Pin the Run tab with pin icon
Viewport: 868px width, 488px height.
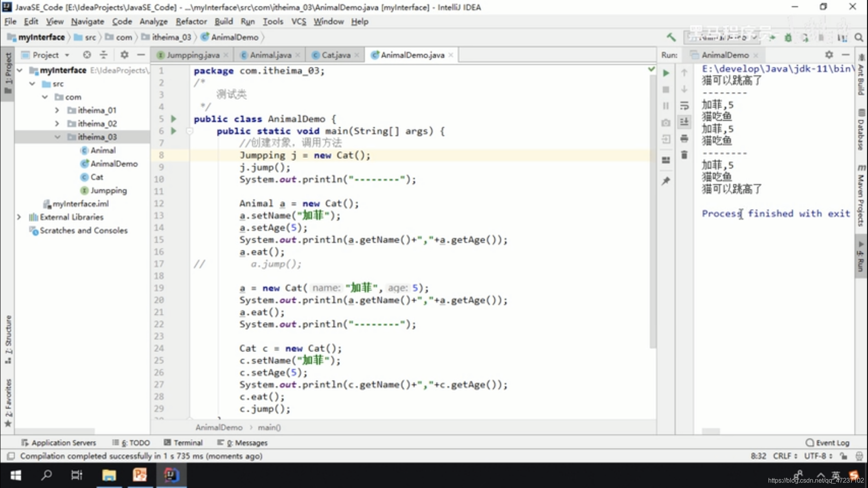[666, 181]
